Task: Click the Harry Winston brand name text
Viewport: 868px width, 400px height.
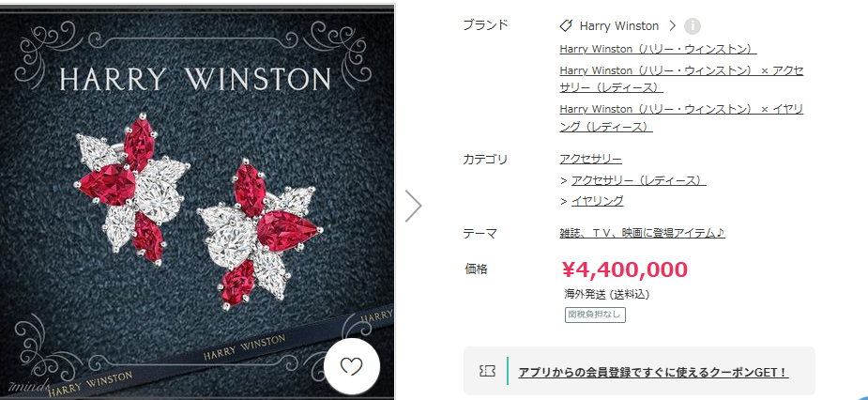Action: pos(619,26)
